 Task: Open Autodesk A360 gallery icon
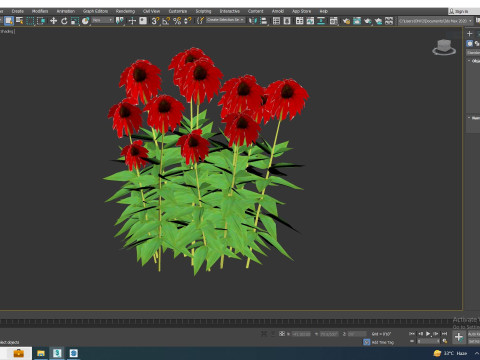tap(389, 21)
